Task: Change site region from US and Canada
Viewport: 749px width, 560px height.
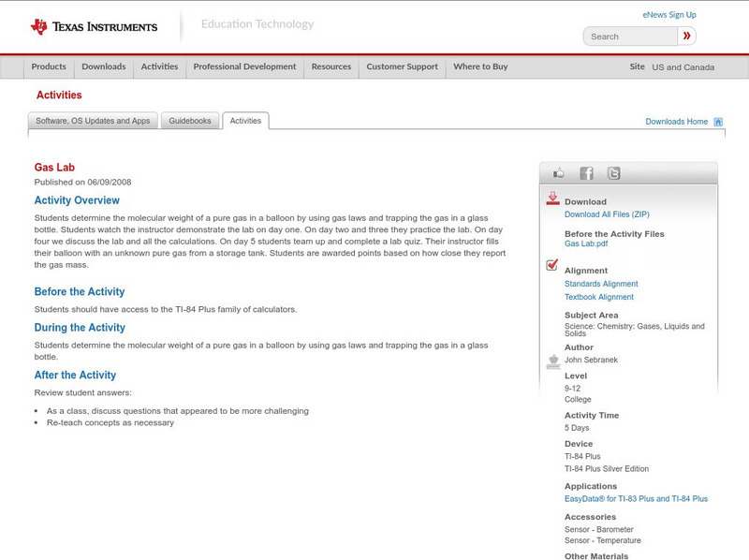Action: coord(683,67)
